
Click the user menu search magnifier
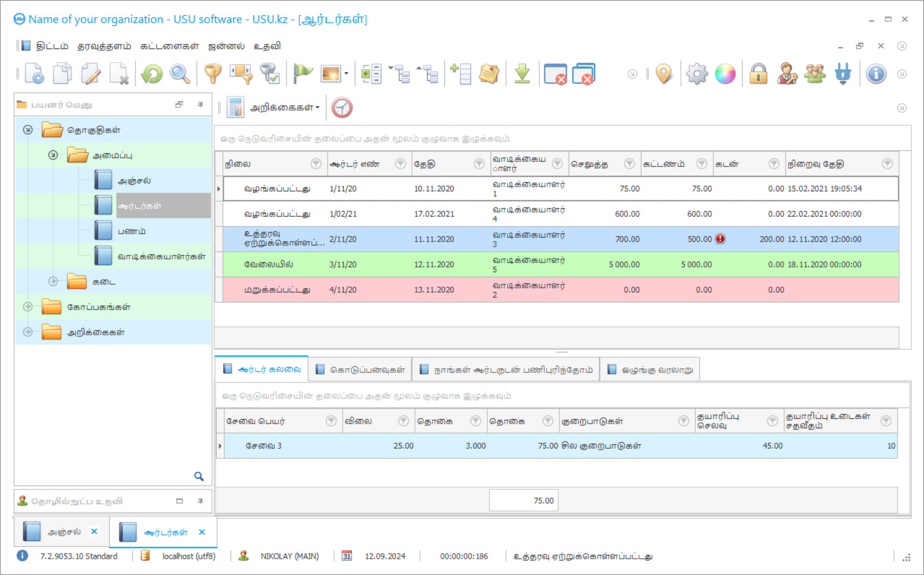click(x=199, y=477)
